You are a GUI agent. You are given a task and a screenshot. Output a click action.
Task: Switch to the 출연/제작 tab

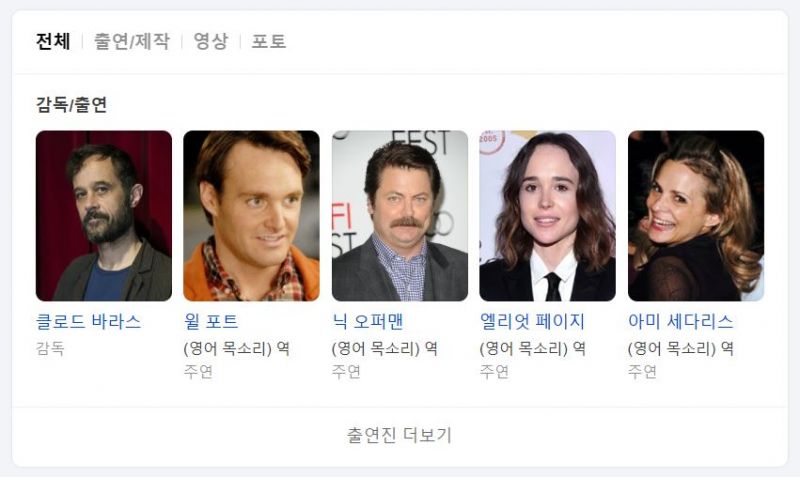(132, 41)
